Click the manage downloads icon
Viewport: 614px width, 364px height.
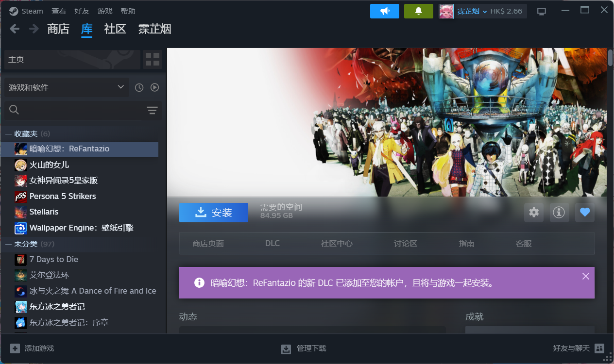coord(286,349)
